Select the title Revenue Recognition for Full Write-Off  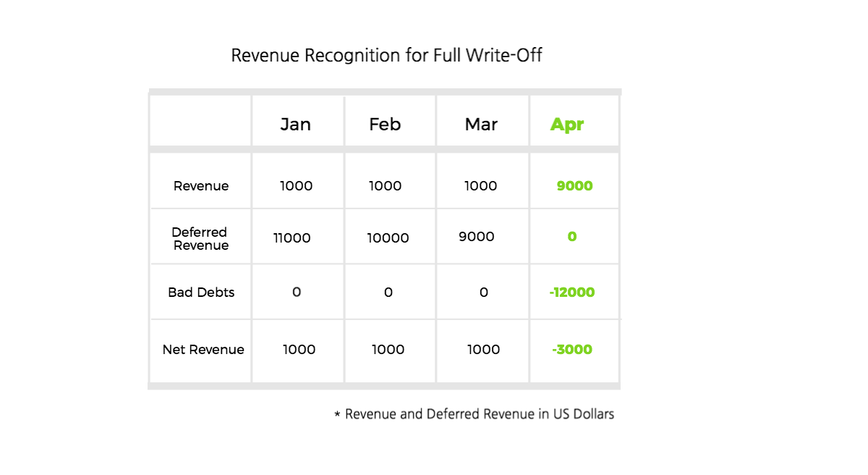[x=386, y=55]
